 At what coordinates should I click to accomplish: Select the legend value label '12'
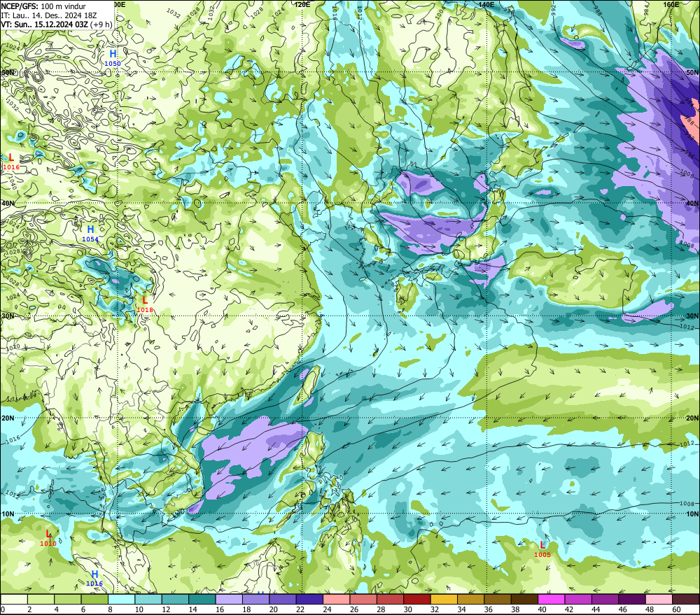click(166, 609)
